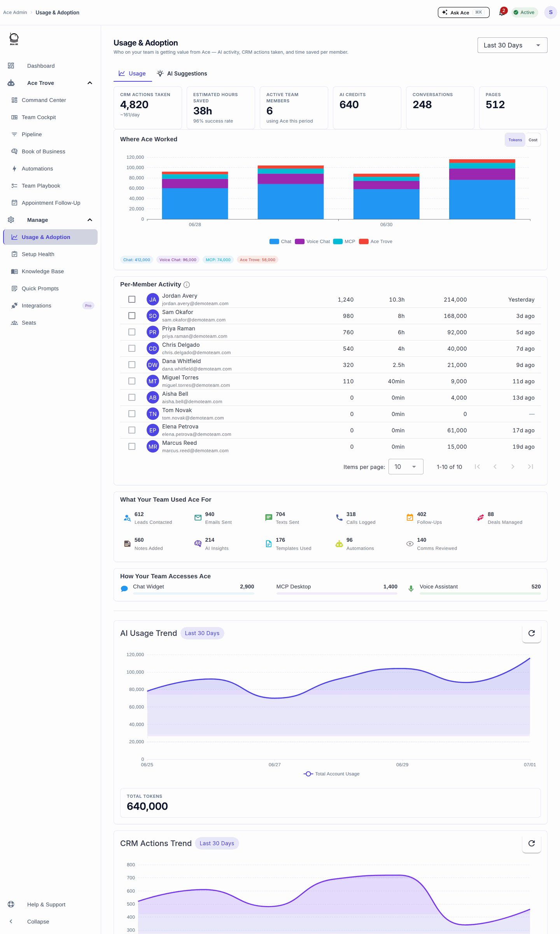This screenshot has width=560, height=934.
Task: Click the Ace AI logo icon
Action: (14, 39)
